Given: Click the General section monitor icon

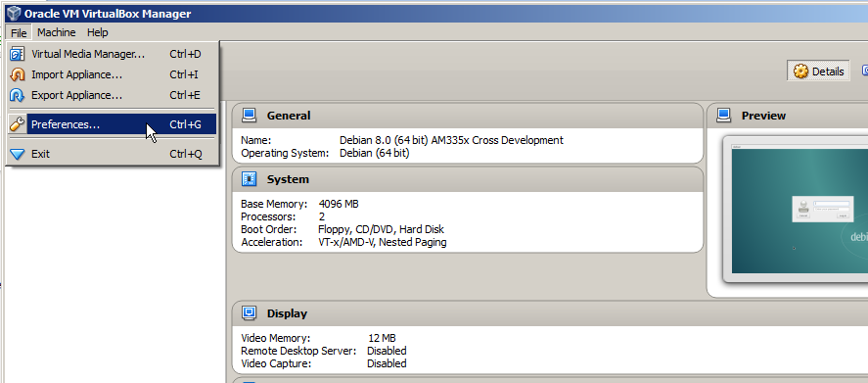Looking at the screenshot, I should (250, 116).
